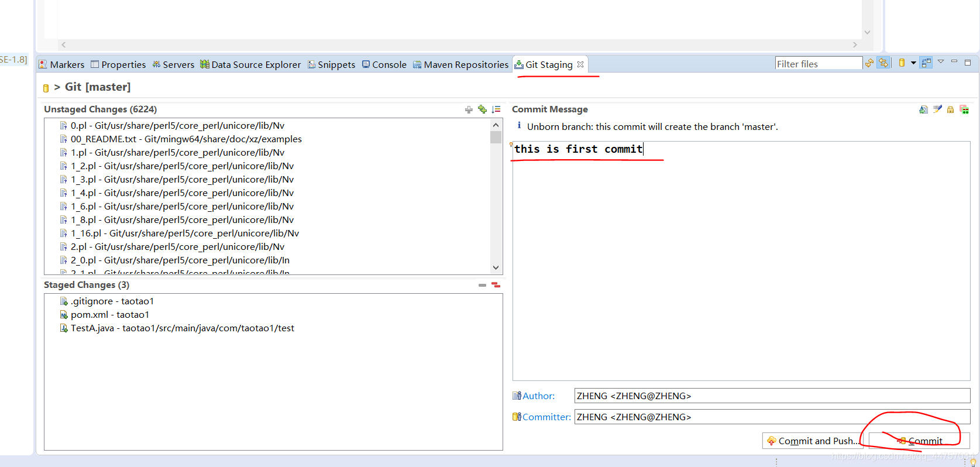Viewport: 980px width, 467px height.
Task: Maximize the Git Staging panel
Action: coord(968,62)
